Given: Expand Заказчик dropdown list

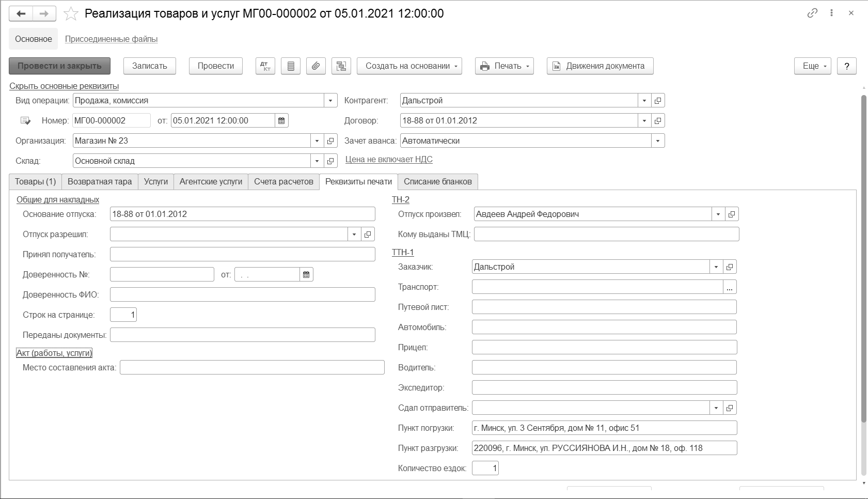Looking at the screenshot, I should pos(716,267).
